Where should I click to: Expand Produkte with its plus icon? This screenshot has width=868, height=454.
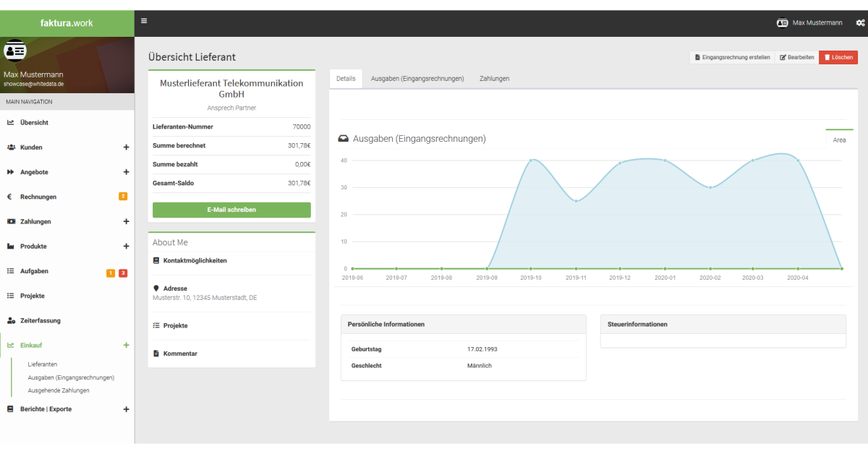pyautogui.click(x=126, y=247)
